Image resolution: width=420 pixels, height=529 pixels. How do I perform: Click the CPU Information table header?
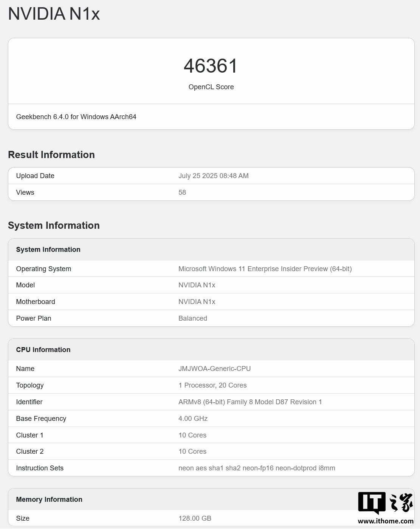(43, 350)
